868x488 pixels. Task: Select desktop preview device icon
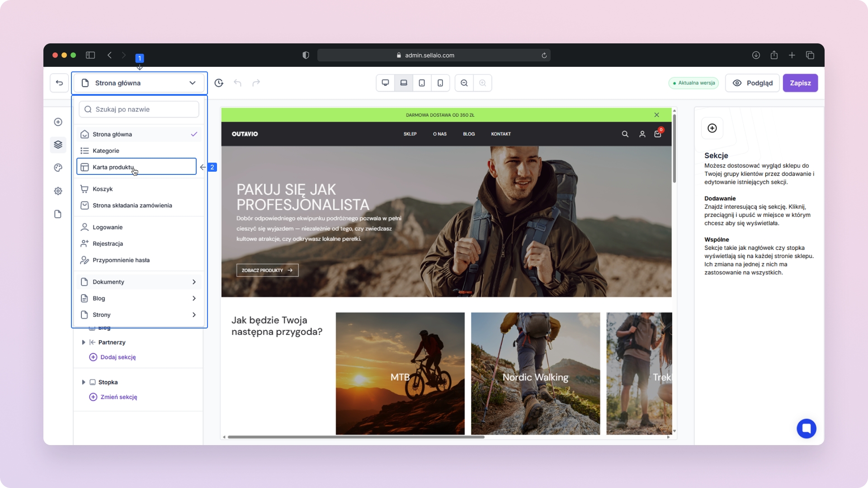point(385,83)
